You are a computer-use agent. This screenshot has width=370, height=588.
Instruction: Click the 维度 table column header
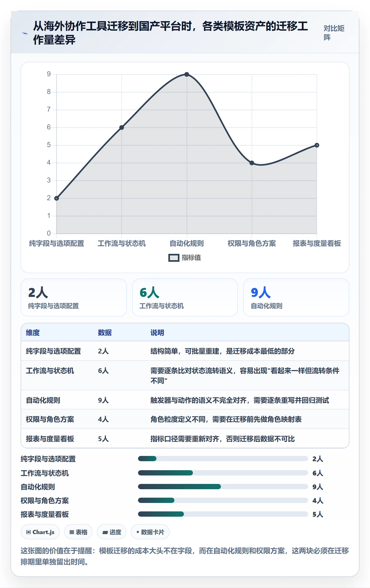coord(33,333)
